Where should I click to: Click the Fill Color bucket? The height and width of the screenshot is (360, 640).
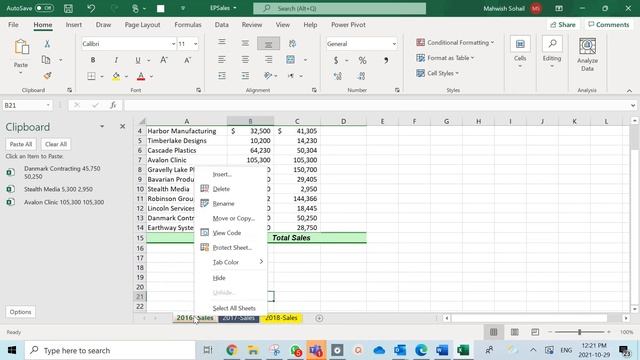click(116, 76)
